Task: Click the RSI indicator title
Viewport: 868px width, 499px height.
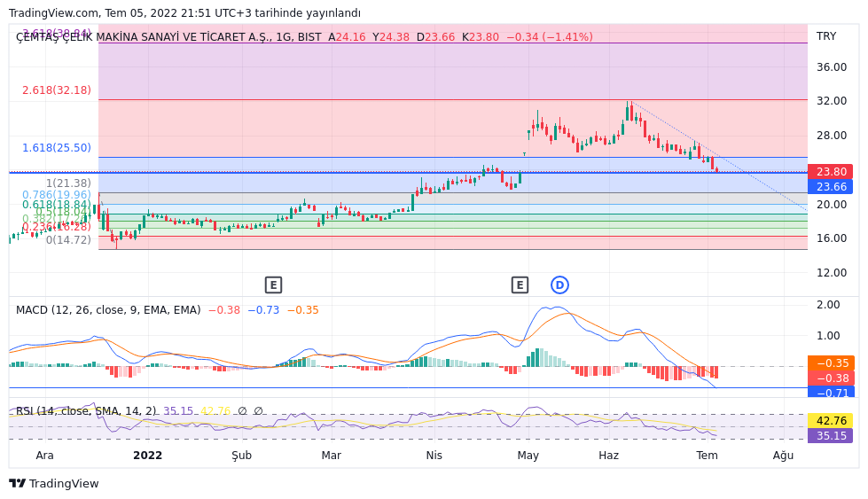Action: [x=86, y=411]
